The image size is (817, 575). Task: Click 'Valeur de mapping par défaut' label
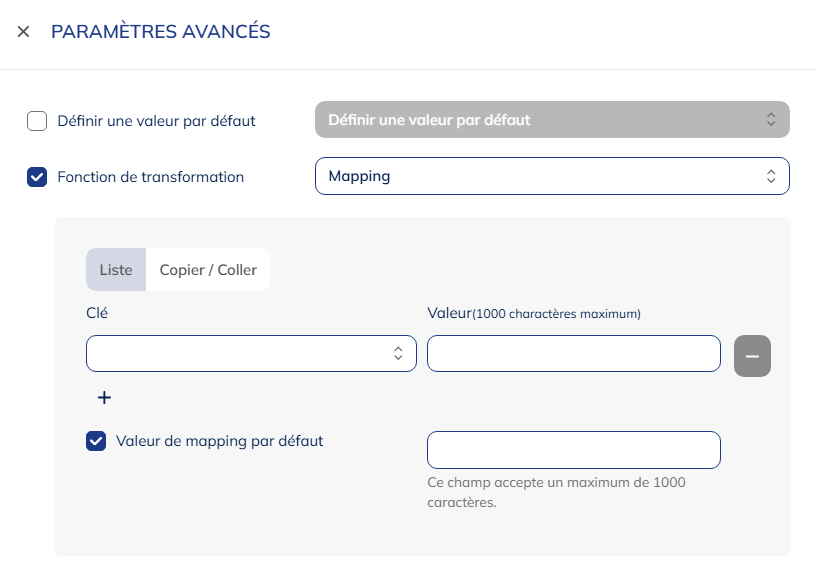219,440
